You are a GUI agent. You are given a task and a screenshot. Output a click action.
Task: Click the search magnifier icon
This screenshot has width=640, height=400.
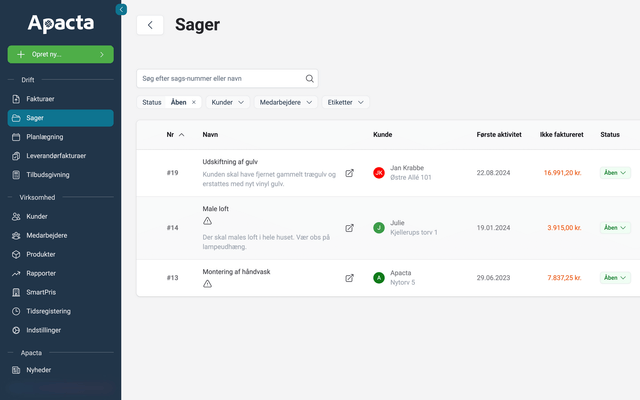(x=310, y=78)
